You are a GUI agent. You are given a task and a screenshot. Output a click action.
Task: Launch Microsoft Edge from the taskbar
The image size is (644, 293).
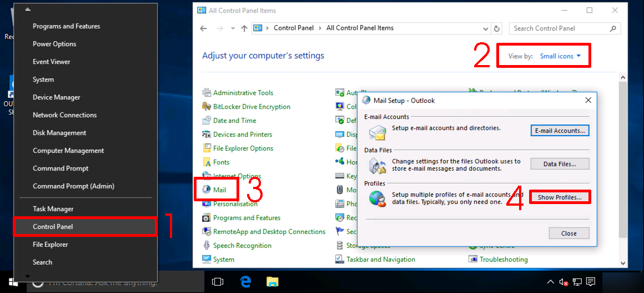pos(245,282)
